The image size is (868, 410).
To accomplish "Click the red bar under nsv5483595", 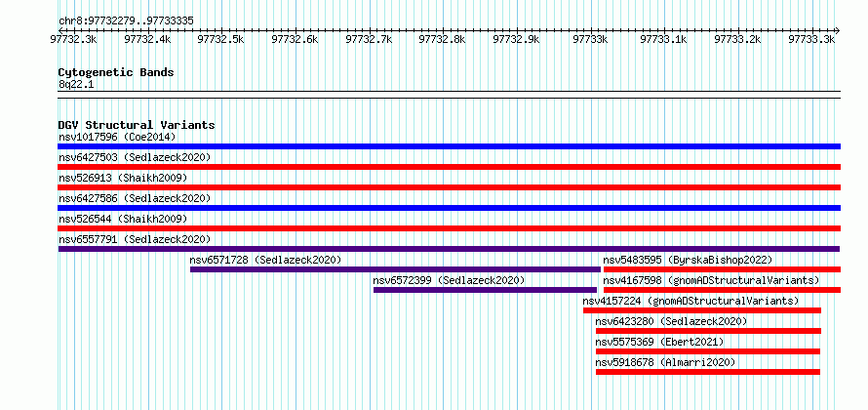I will pos(722,269).
